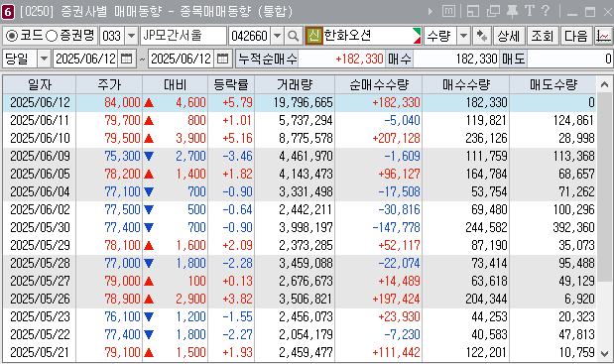Click the 순매수수량 column header

click(x=379, y=84)
